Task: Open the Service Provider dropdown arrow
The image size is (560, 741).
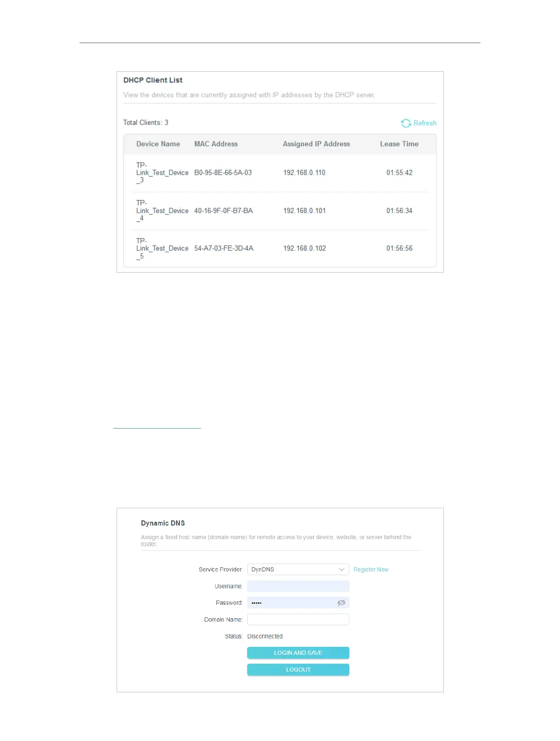Action: coord(341,570)
